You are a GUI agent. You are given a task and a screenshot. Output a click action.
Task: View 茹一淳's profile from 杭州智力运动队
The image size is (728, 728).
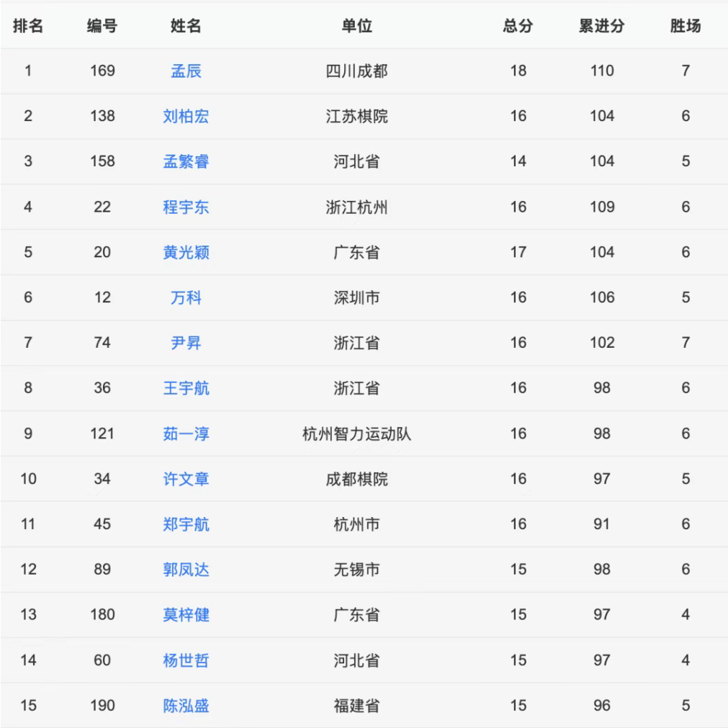[186, 433]
